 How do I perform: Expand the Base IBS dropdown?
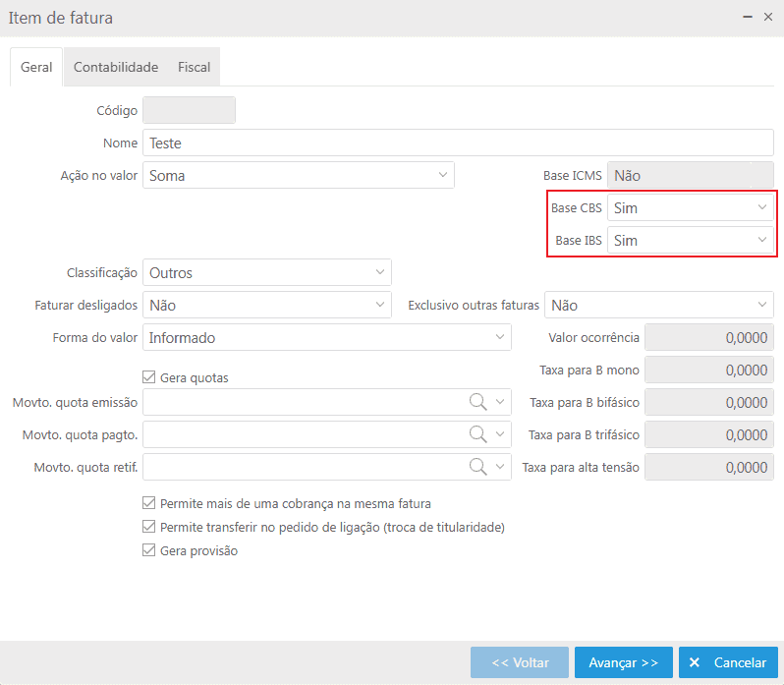(x=761, y=241)
